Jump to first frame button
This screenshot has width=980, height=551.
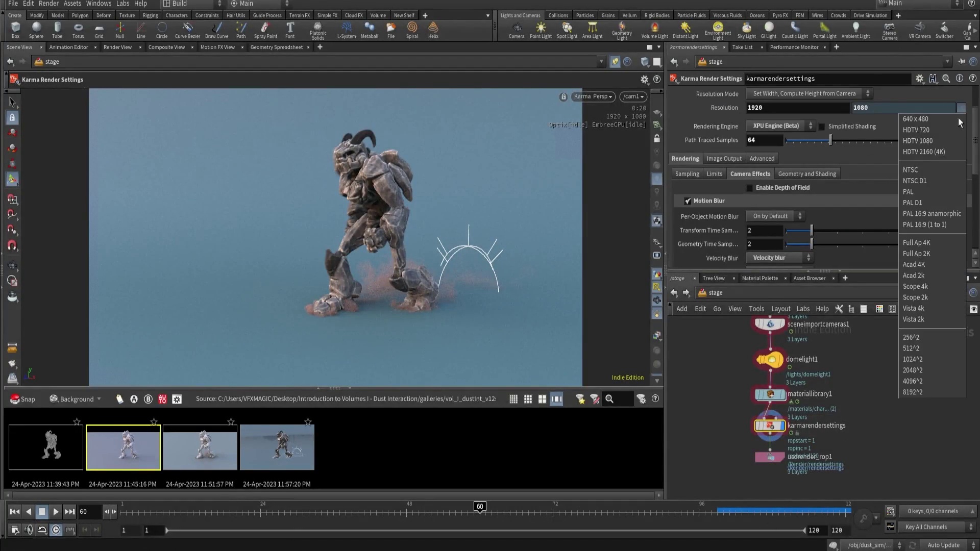click(14, 512)
